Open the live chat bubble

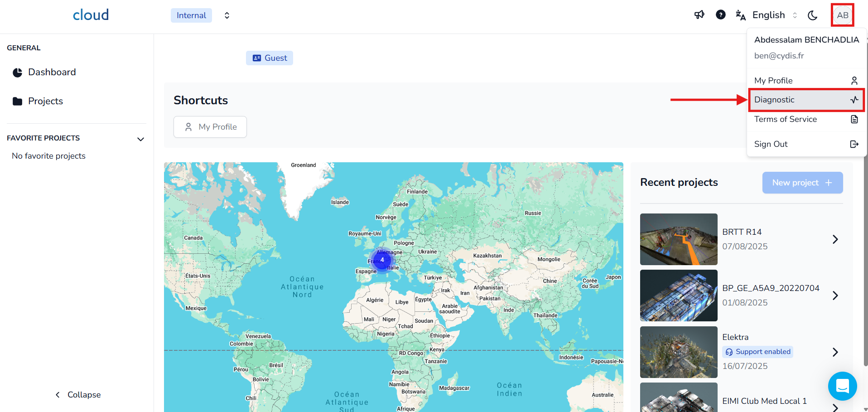click(842, 386)
